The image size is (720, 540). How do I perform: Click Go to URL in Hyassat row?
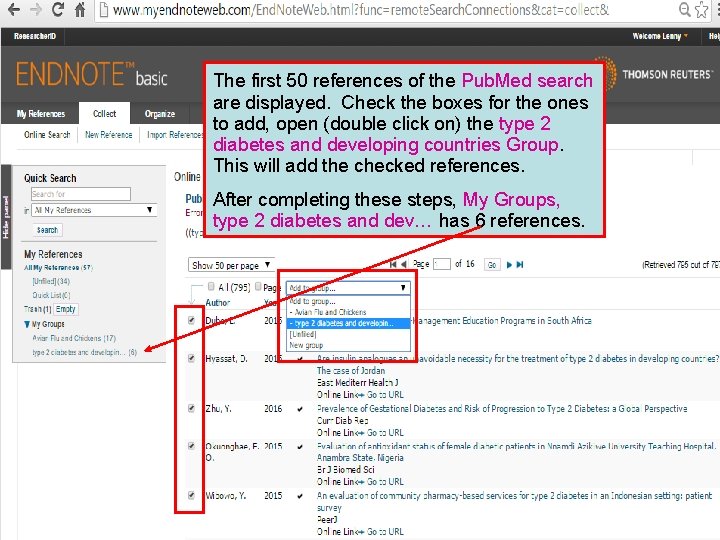[385, 394]
